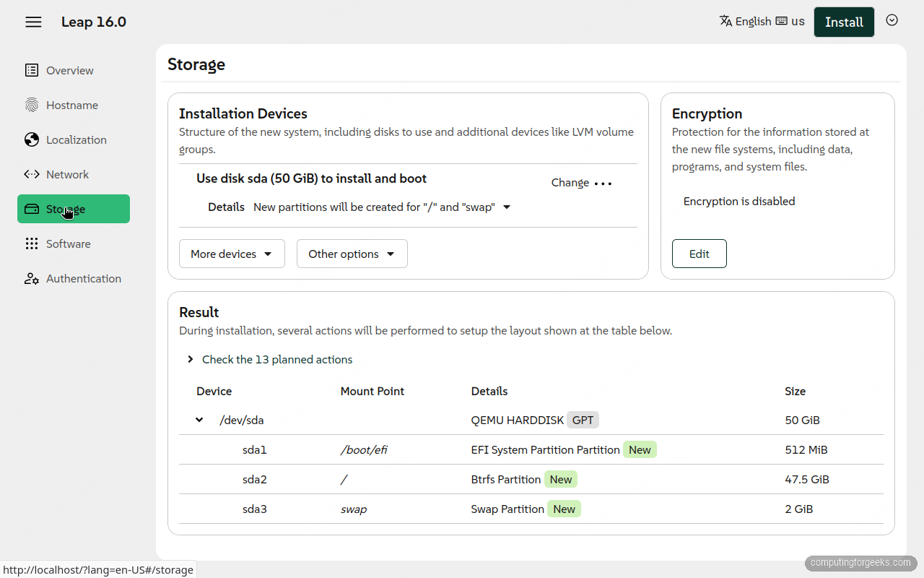Image resolution: width=924 pixels, height=578 pixels.
Task: Click the Mount Point column header
Action: [372, 391]
